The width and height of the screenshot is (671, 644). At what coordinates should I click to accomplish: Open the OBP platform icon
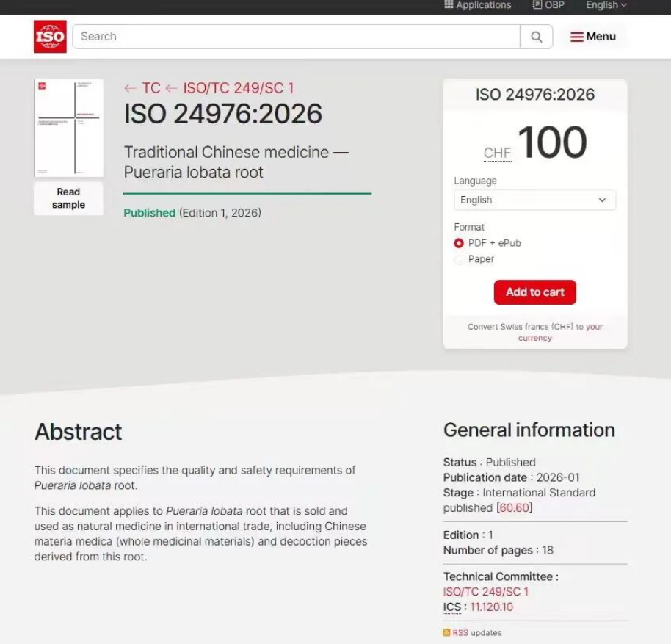point(537,5)
